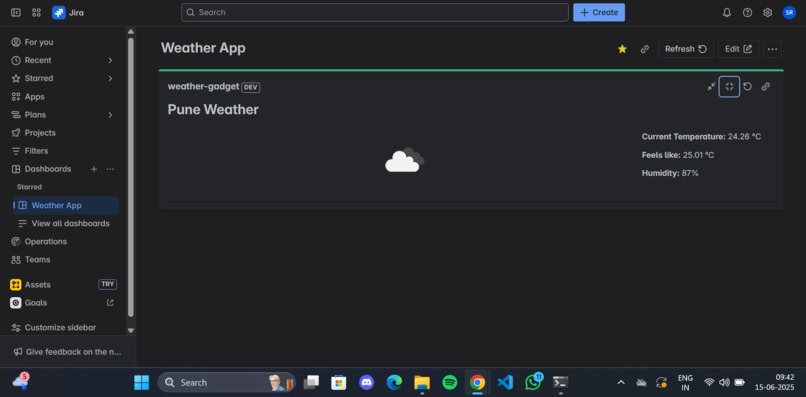Image resolution: width=806 pixels, height=397 pixels.
Task: Open the app switcher grid icon
Action: pos(36,12)
